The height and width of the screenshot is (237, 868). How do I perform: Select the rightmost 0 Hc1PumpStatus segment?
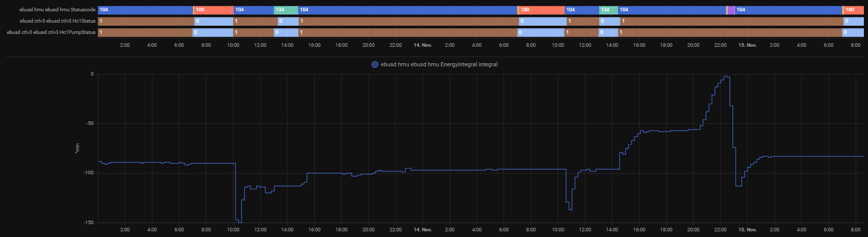(x=853, y=32)
